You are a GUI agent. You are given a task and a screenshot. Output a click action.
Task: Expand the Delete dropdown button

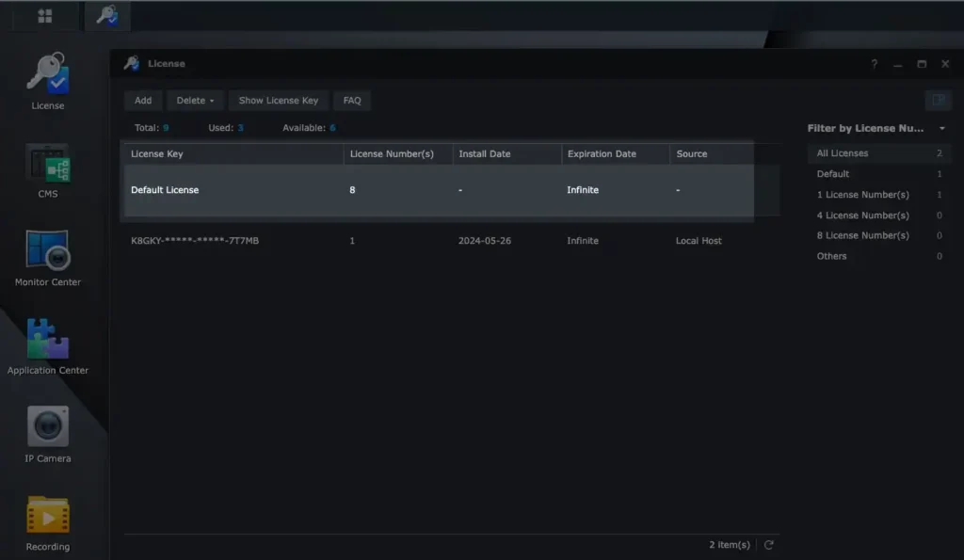click(x=195, y=100)
